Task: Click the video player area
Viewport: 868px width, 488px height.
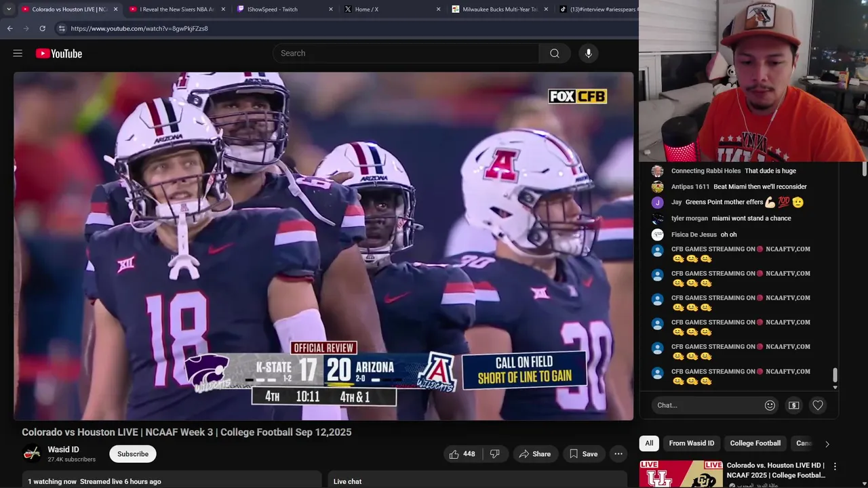Action: click(323, 246)
